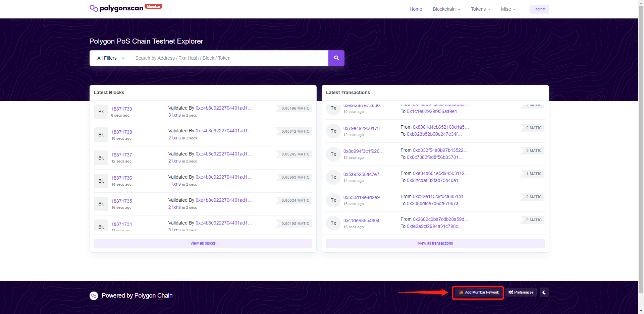Go to the Home page
The height and width of the screenshot is (314, 644).
click(x=416, y=9)
